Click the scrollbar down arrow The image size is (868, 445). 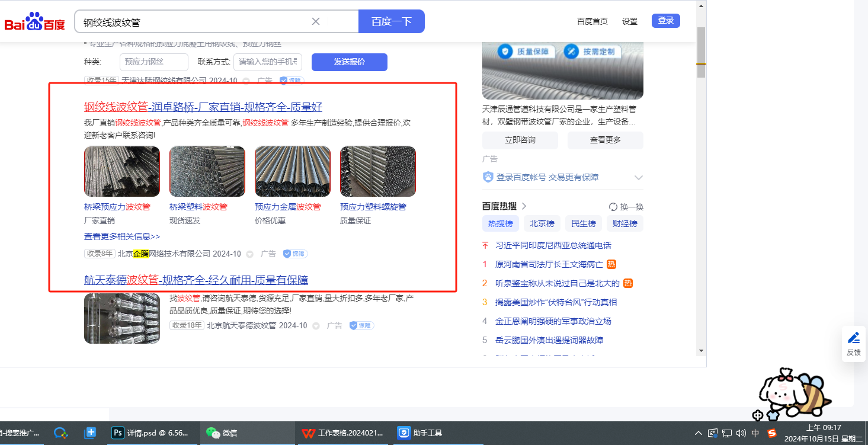click(x=701, y=350)
